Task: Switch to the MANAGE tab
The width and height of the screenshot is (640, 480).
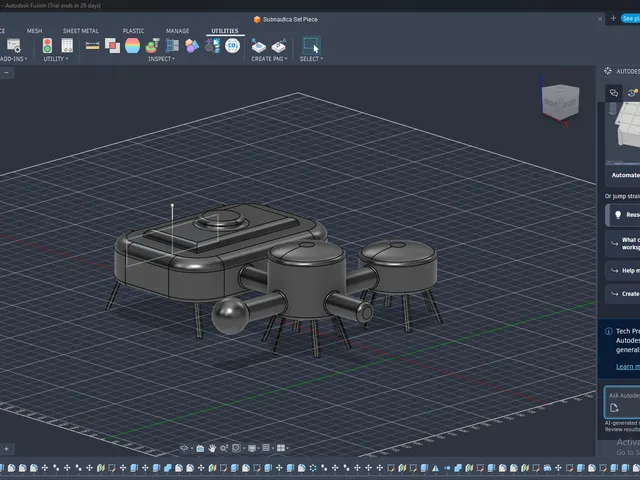Action: 177,31
